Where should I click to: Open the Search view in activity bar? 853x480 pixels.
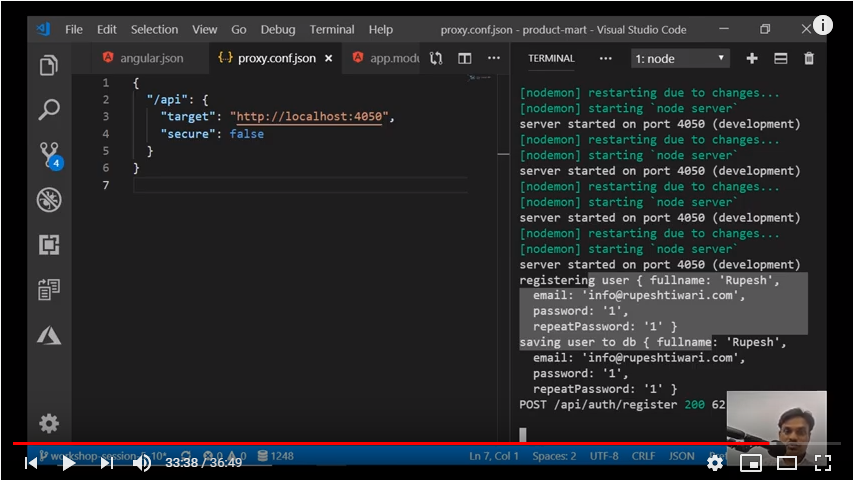pos(48,110)
